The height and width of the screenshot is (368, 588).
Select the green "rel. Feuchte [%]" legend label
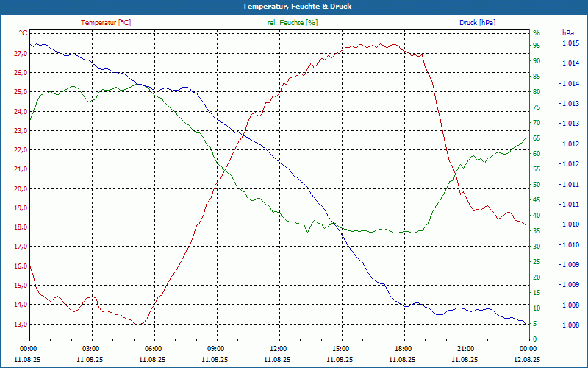[x=293, y=23]
